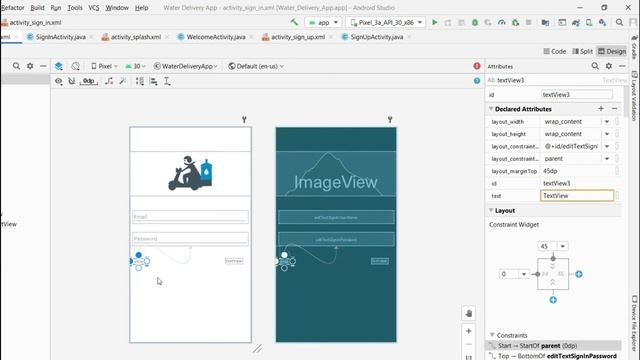This screenshot has height=360, width=640.
Task: Switch to Code view mode
Action: click(x=554, y=51)
